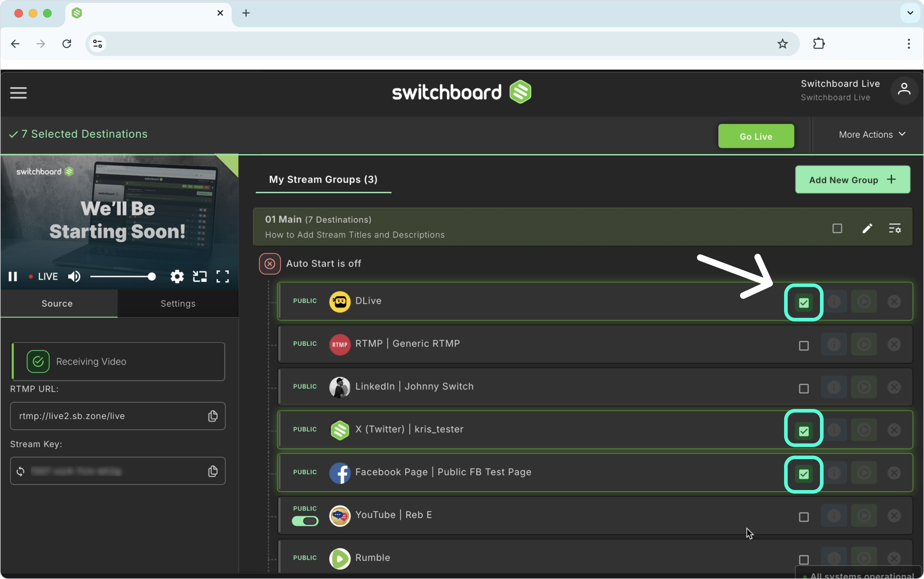Check the YouTube Reb E checkbox
Viewport: 924px width, 579px height.
coord(804,517)
